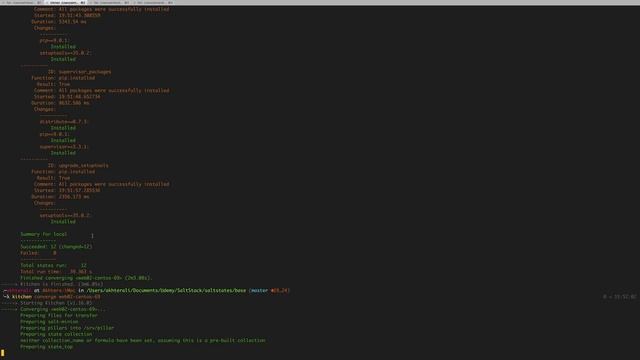Click the 'Summary for local' heading

pyautogui.click(x=44, y=234)
